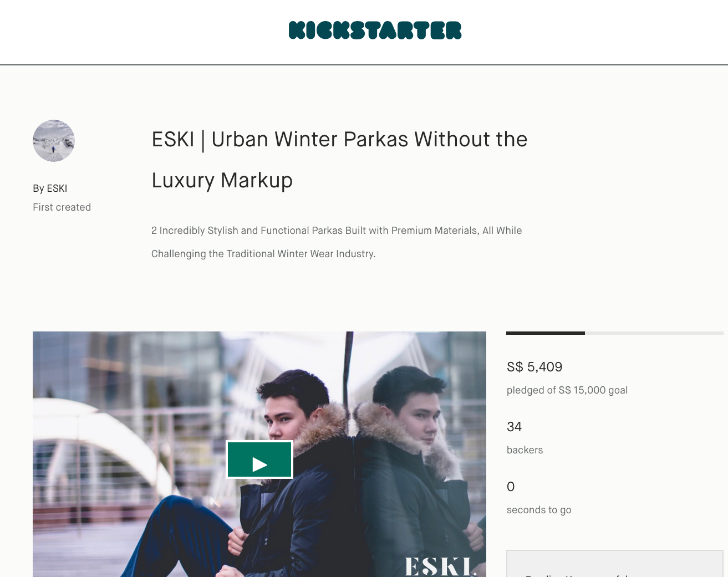The image size is (728, 577).
Task: Click the 0 seconds remaining number
Action: [511, 487]
